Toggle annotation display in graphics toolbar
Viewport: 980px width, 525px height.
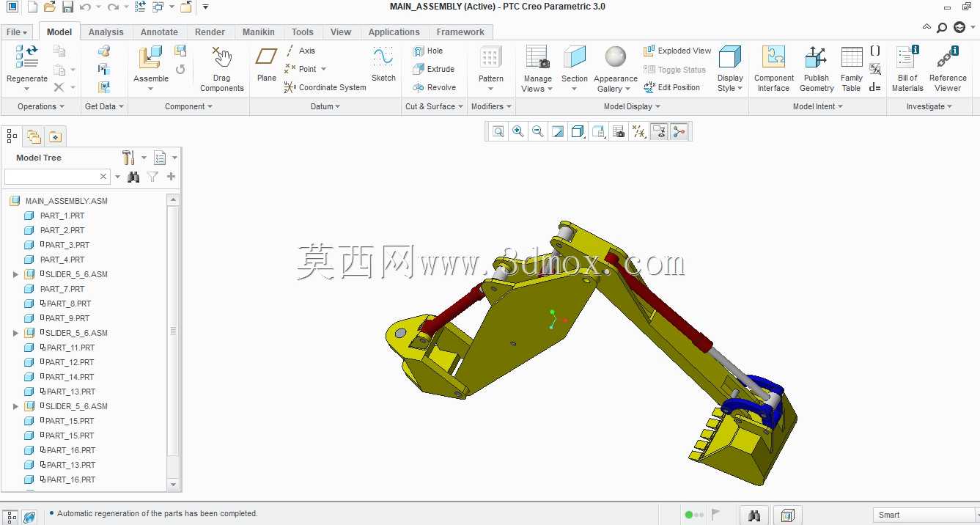659,131
